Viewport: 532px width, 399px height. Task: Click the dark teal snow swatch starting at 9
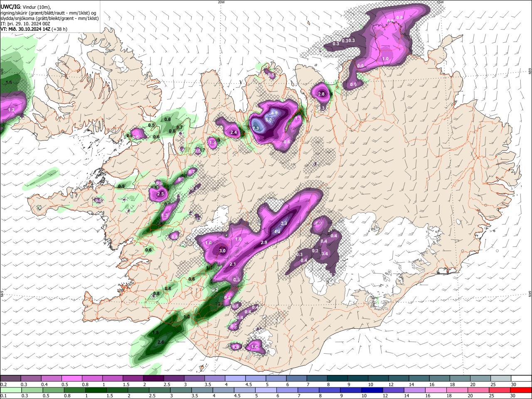click(x=357, y=379)
